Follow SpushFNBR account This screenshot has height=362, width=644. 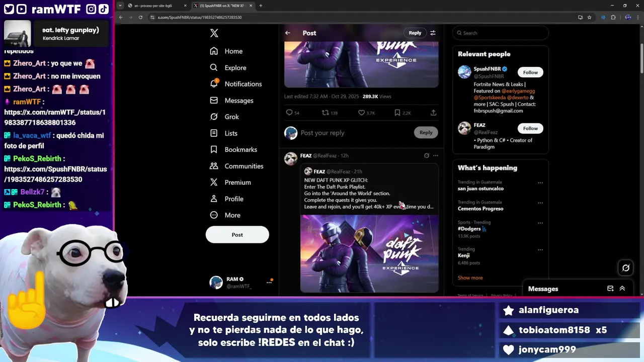pos(530,72)
